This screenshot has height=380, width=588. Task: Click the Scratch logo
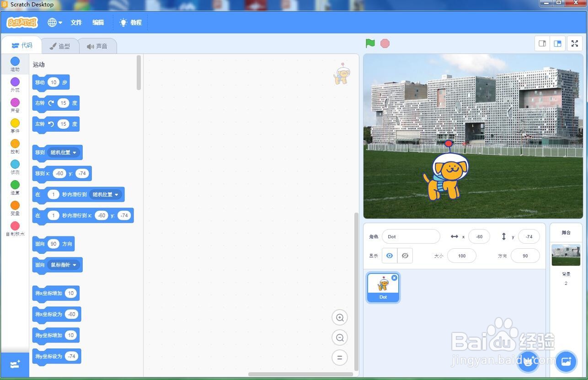pyautogui.click(x=22, y=22)
